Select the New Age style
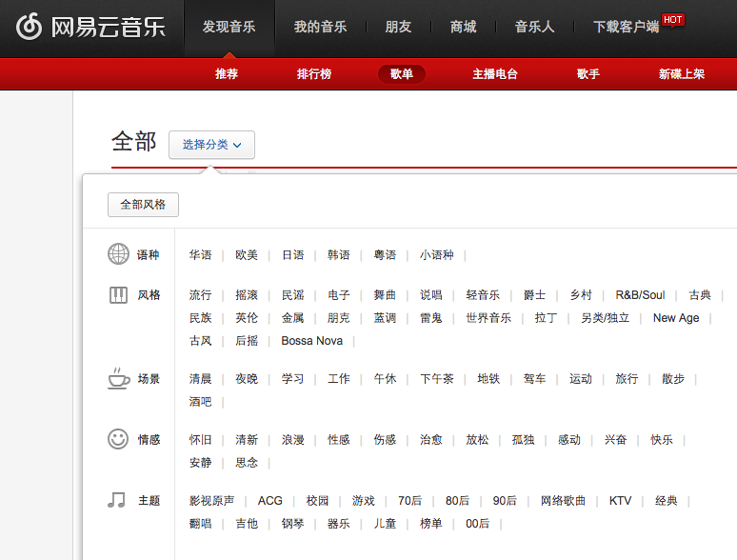The image size is (737, 560). pos(676,318)
